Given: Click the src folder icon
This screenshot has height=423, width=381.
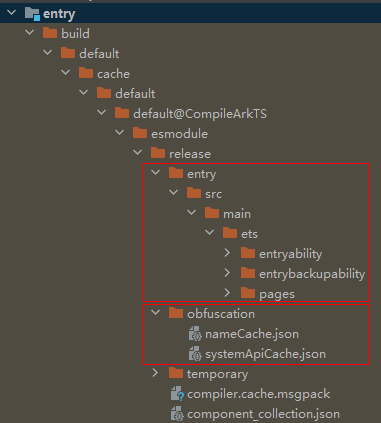Looking at the screenshot, I should [194, 193].
